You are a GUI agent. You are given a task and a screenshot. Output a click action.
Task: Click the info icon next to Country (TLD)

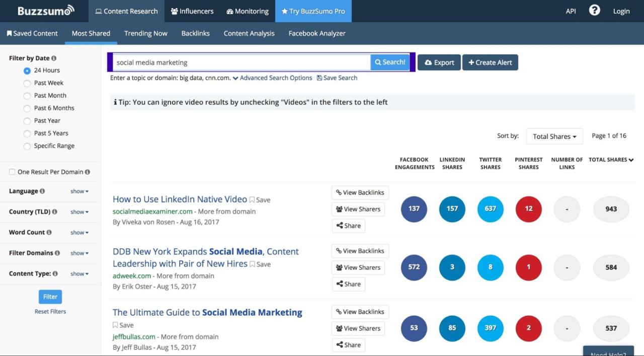54,212
